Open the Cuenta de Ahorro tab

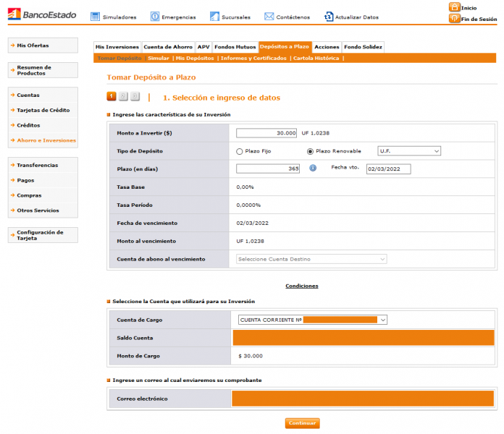pos(168,47)
